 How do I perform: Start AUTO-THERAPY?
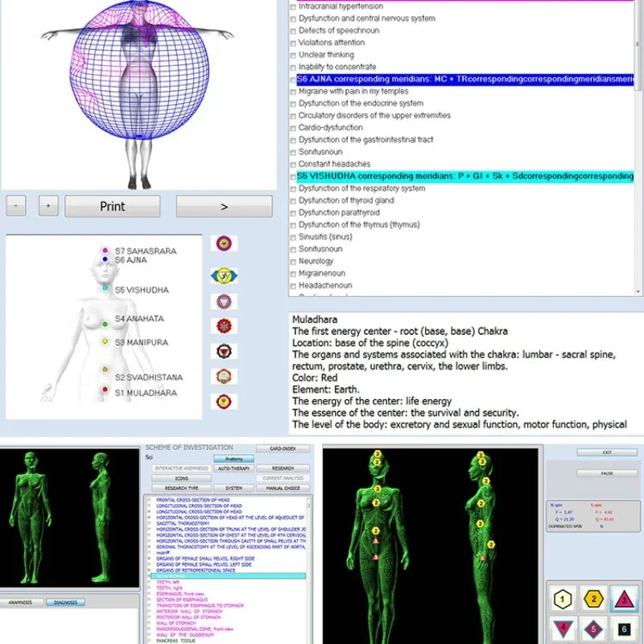coord(233,469)
